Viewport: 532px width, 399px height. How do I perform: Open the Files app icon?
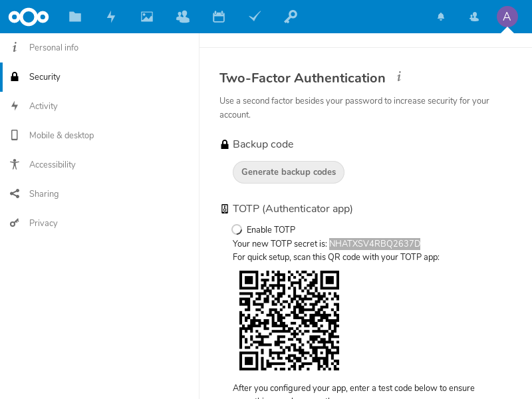coord(75,17)
